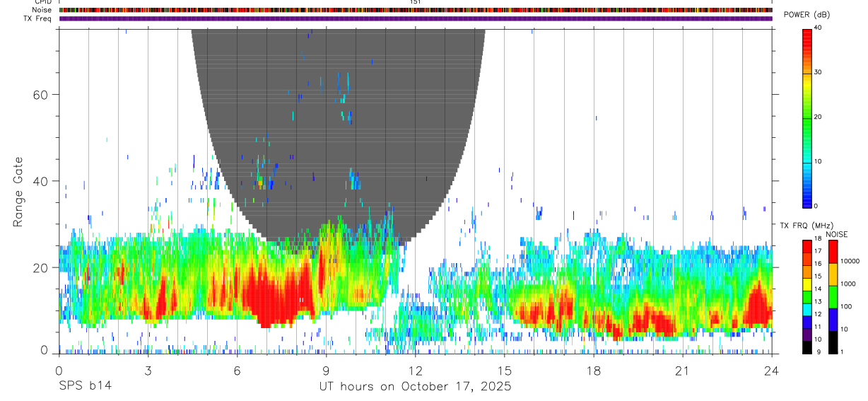
Task: Click the 3 tick on UT hours axis
Action: point(148,370)
